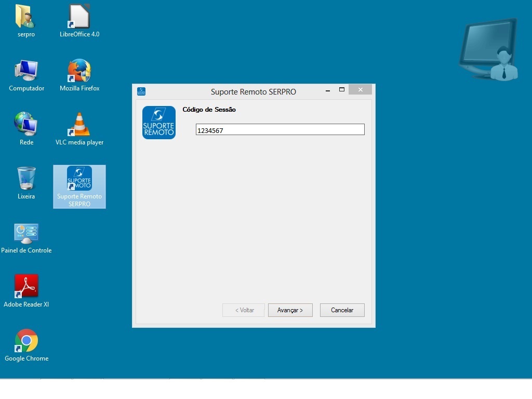Click the 'Suporte Remoto SERPRO' window title
Image resolution: width=532 pixels, height=399 pixels.
coord(254,91)
